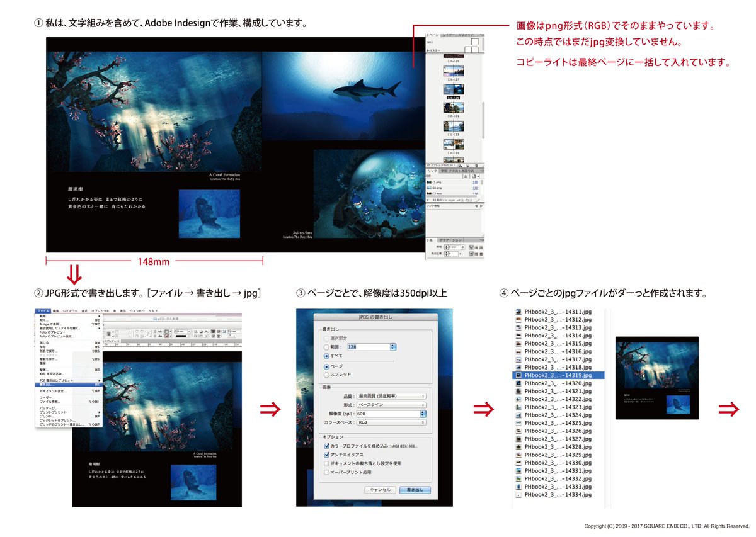The width and height of the screenshot is (756, 537).
Task: Click the JPG preview thumbnail beside file list
Action: pyautogui.click(x=656, y=378)
